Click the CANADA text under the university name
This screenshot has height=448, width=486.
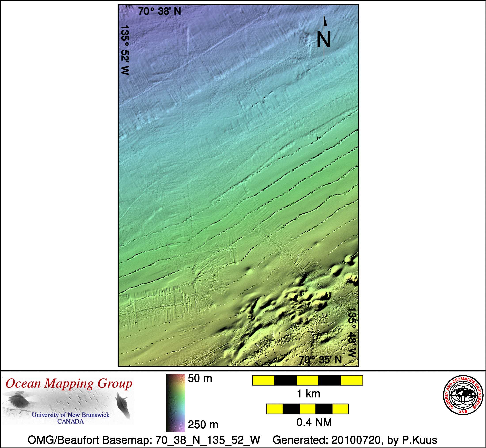[x=70, y=421]
